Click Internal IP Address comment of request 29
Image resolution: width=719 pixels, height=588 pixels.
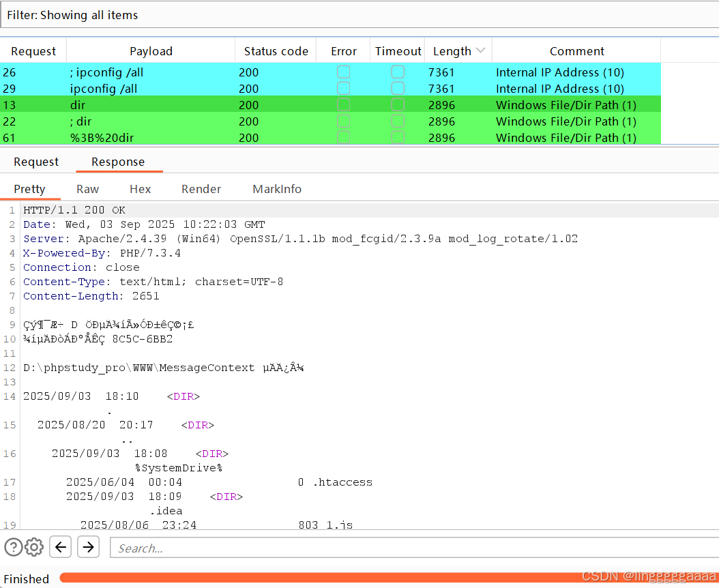click(x=560, y=89)
